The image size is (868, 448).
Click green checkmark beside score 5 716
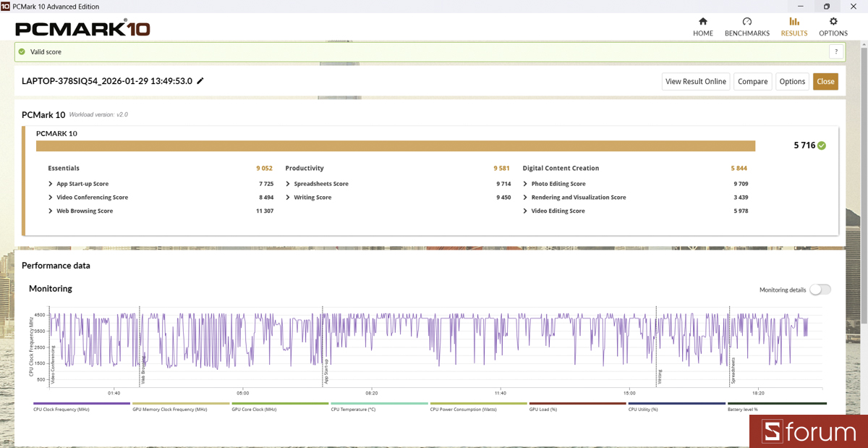[x=822, y=145]
